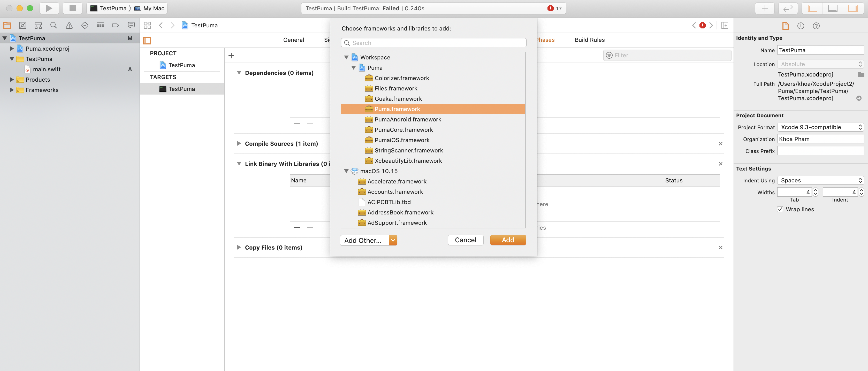Stop the running build
The height and width of the screenshot is (371, 868).
72,8
